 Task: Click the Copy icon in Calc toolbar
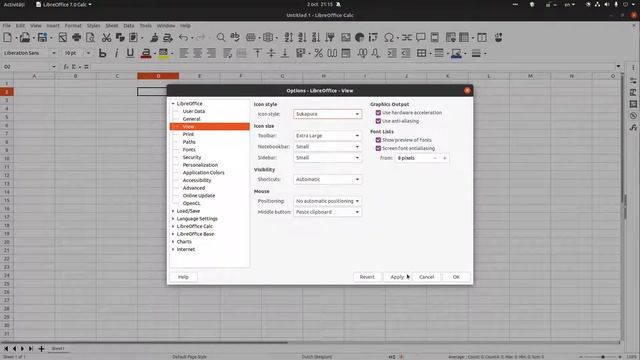[x=120, y=38]
